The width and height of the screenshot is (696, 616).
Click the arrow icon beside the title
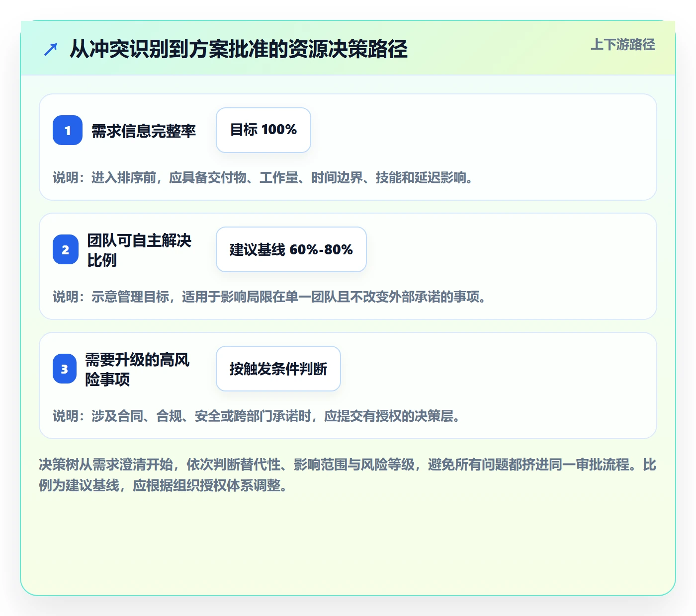point(51,49)
